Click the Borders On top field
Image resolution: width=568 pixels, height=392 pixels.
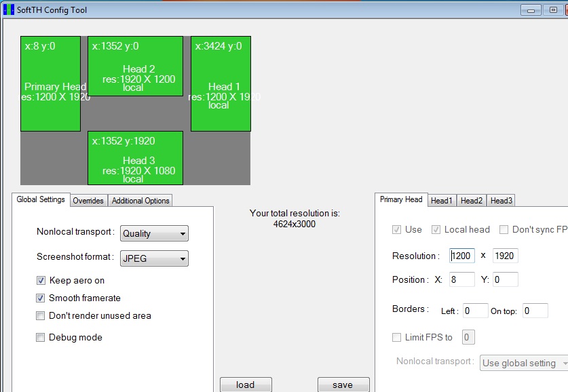(535, 311)
